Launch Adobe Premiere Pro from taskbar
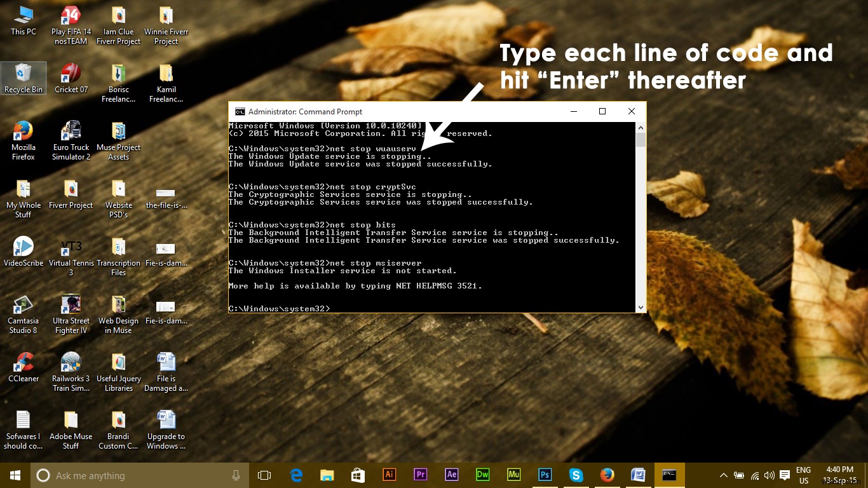The image size is (868, 488). click(421, 475)
